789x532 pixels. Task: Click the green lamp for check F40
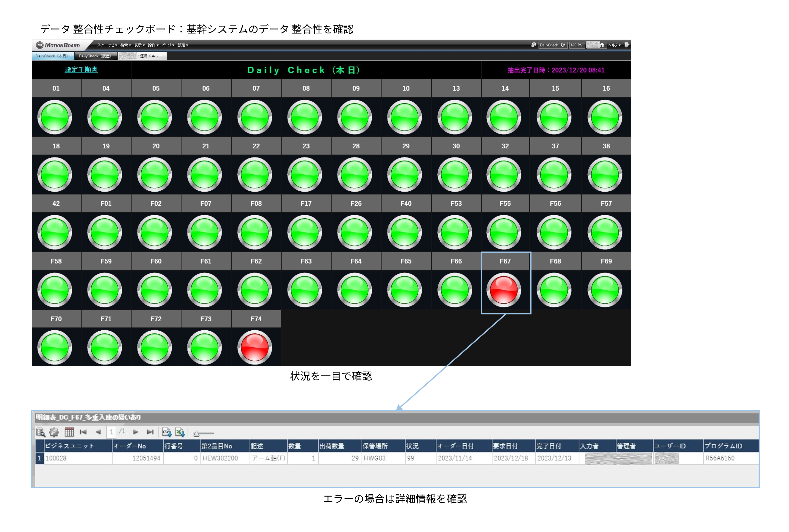405,232
